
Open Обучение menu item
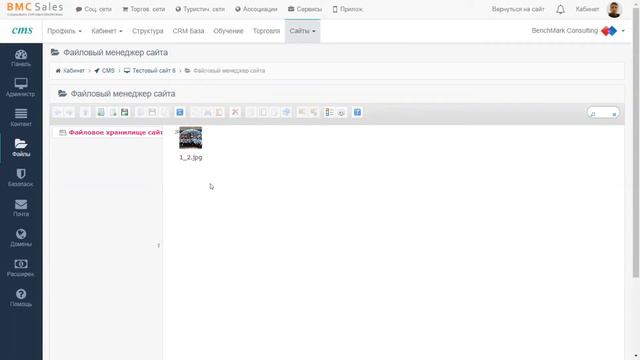click(228, 31)
